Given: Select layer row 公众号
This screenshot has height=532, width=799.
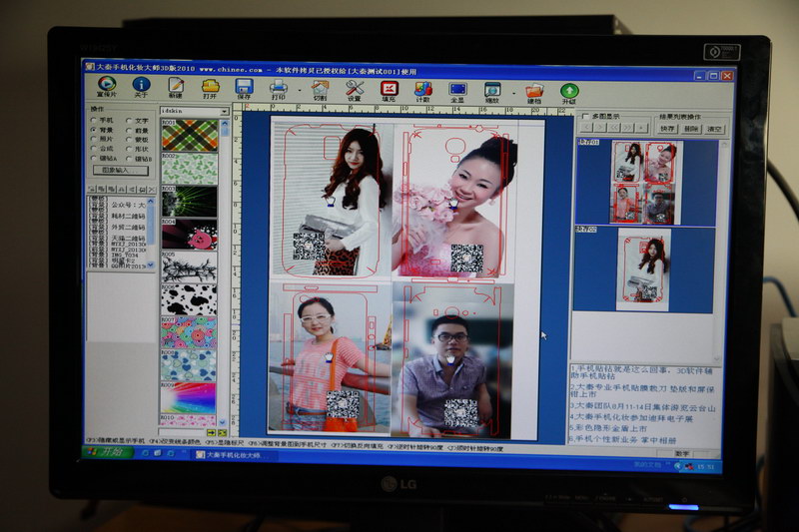Looking at the screenshot, I should pyautogui.click(x=117, y=205).
